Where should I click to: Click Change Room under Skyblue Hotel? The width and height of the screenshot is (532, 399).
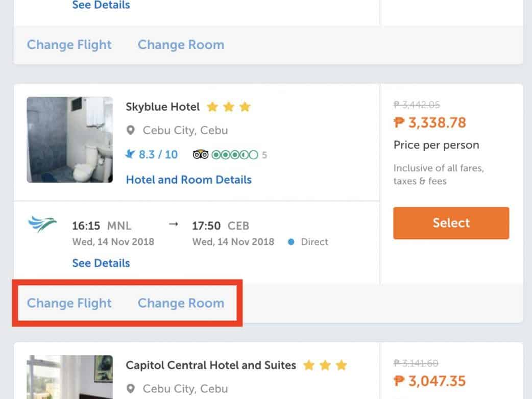click(x=181, y=303)
